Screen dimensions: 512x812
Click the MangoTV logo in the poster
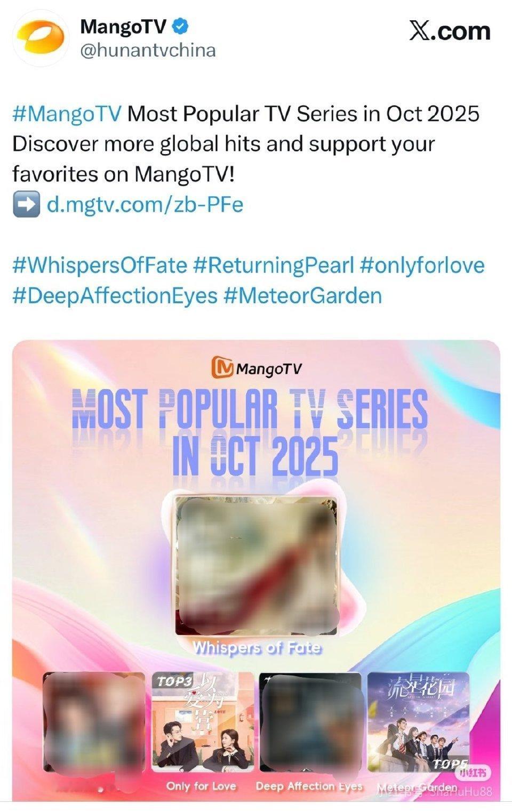tap(257, 368)
